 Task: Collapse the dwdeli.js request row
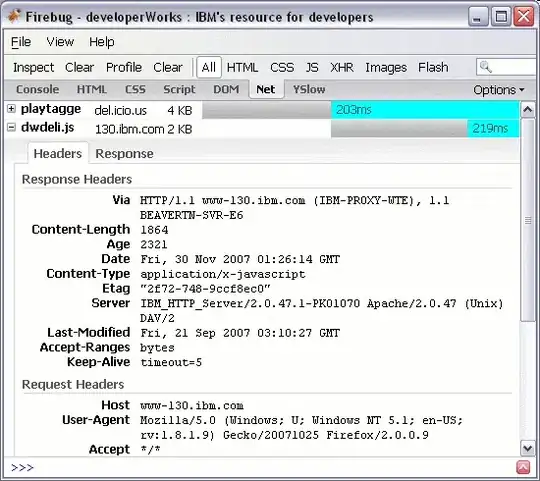(11, 128)
